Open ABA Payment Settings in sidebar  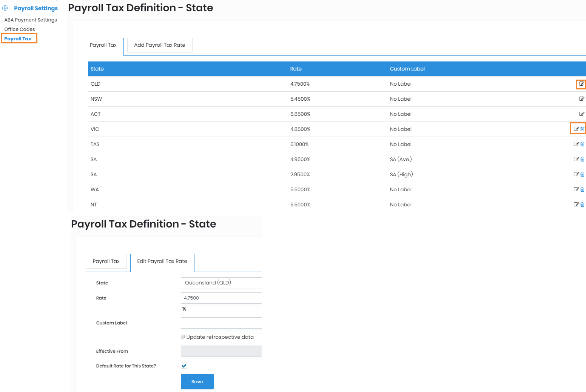[x=31, y=20]
